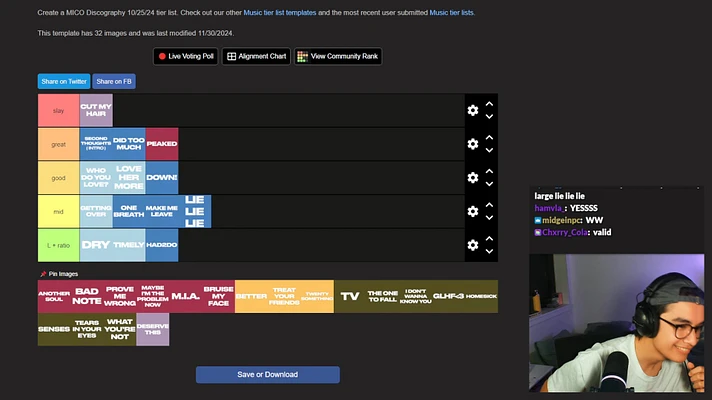Select the DOWN! tile in good tier
The image size is (712, 400).
pyautogui.click(x=162, y=178)
